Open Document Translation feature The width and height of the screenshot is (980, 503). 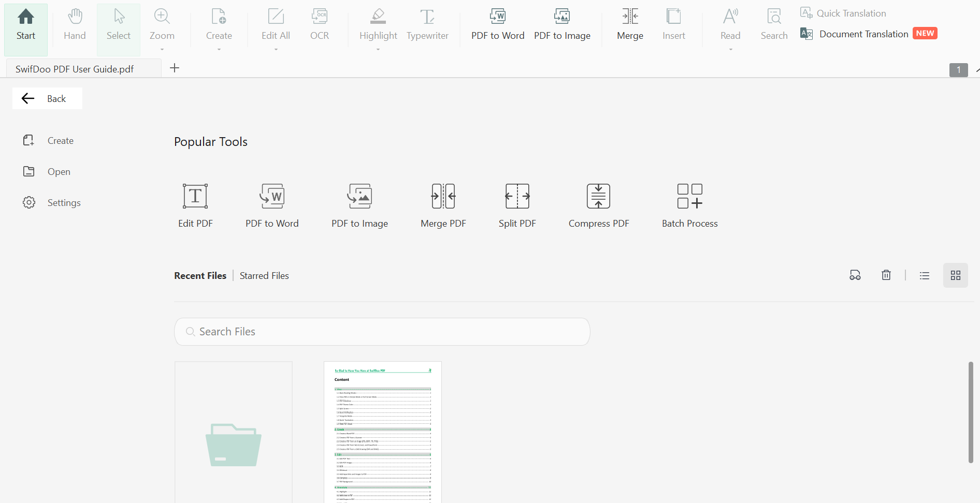(863, 34)
